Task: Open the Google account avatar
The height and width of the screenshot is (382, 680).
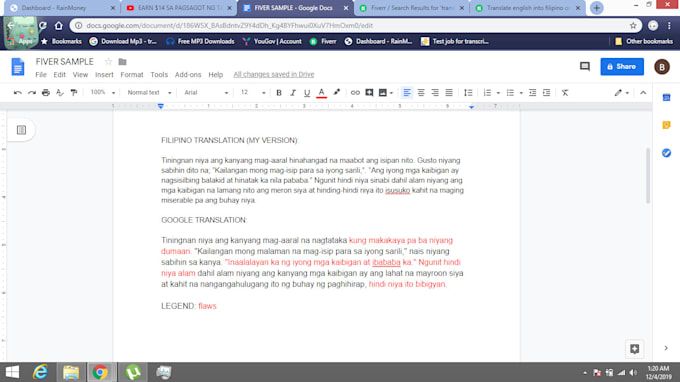Action: point(662,67)
